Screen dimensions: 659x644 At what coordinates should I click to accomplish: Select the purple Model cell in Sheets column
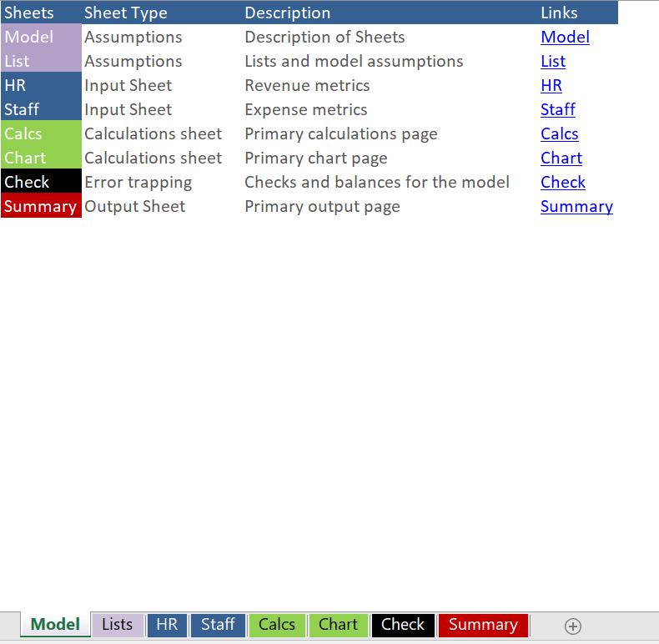tap(41, 37)
